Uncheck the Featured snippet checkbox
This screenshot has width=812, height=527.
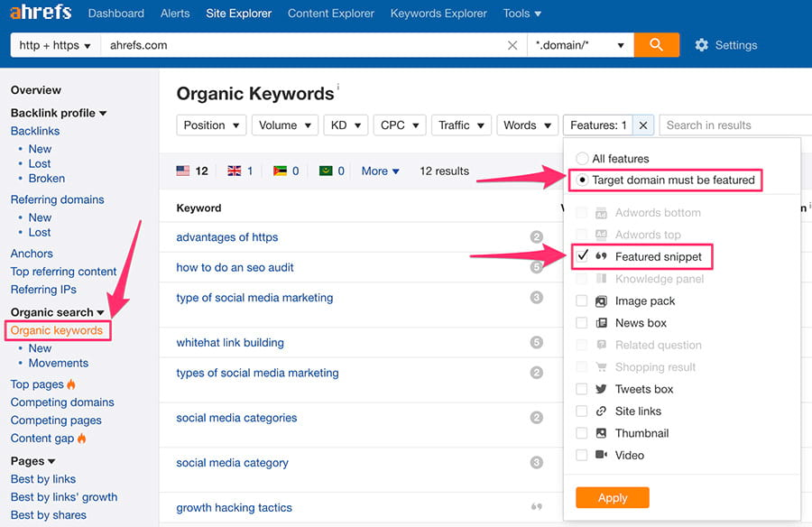[582, 256]
